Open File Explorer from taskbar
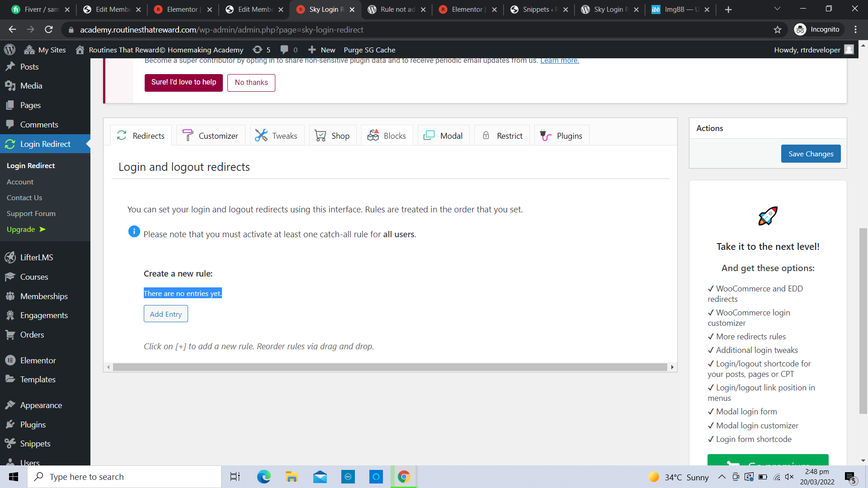The image size is (868, 488). (x=292, y=477)
